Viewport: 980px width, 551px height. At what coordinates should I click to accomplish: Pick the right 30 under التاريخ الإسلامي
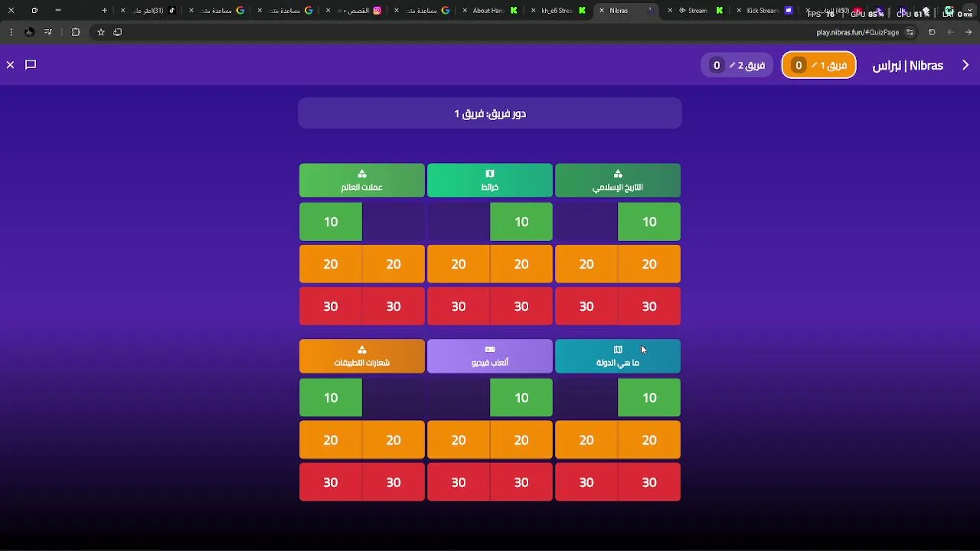(x=649, y=306)
